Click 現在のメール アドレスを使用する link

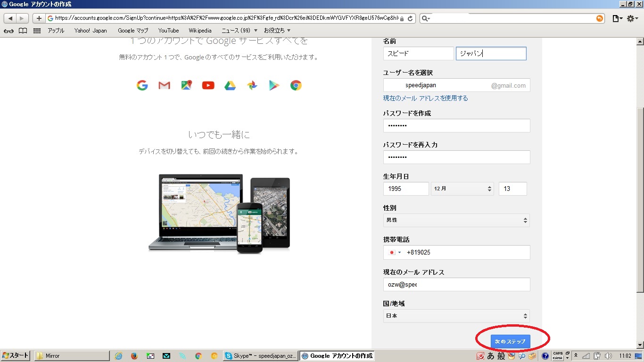pyautogui.click(x=426, y=98)
